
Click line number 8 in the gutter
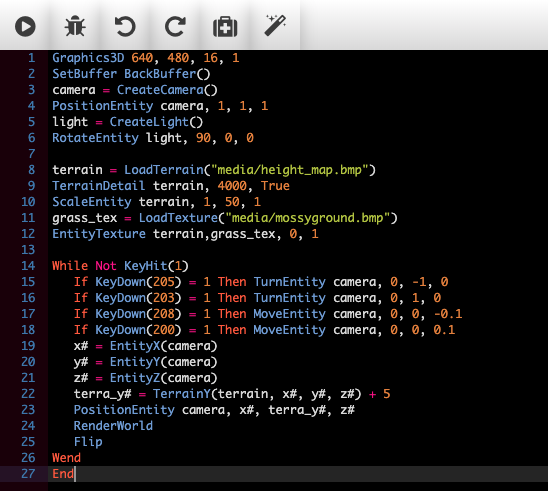pos(31,170)
